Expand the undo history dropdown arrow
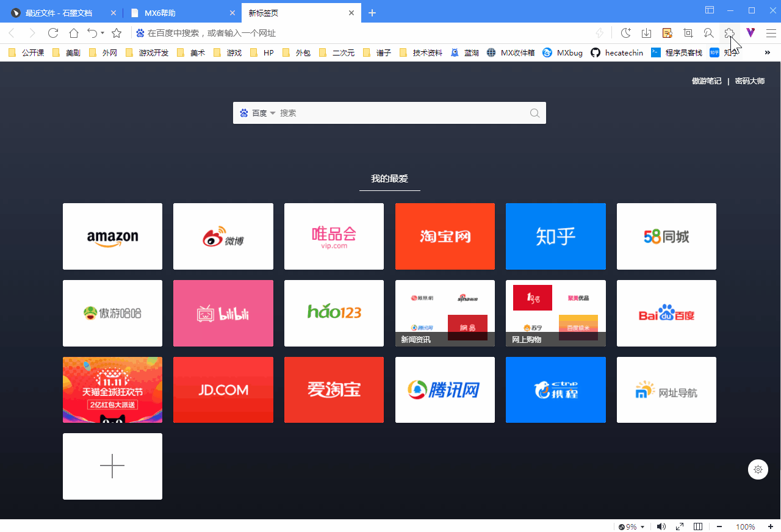This screenshot has height=532, width=781. [x=101, y=33]
